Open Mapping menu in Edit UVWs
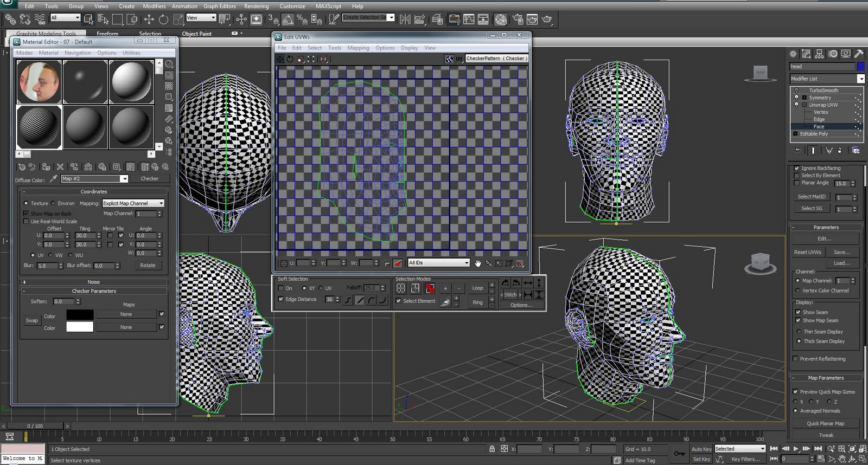Image resolution: width=868 pixels, height=465 pixels. tap(358, 48)
